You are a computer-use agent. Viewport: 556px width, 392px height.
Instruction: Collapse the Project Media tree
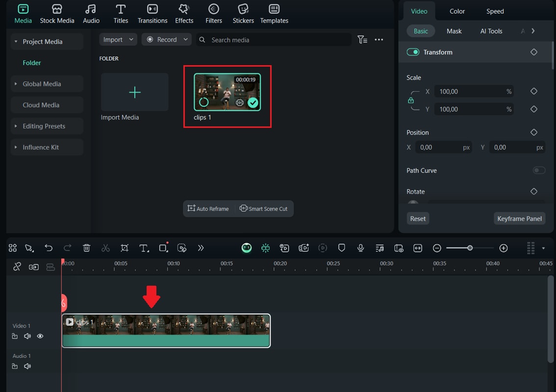point(16,42)
